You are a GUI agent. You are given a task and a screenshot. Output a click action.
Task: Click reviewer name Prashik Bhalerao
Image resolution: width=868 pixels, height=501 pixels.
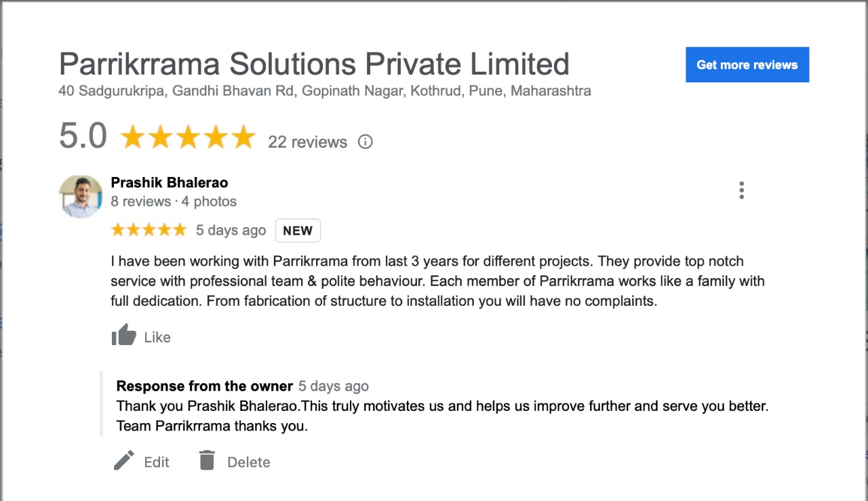(x=170, y=182)
